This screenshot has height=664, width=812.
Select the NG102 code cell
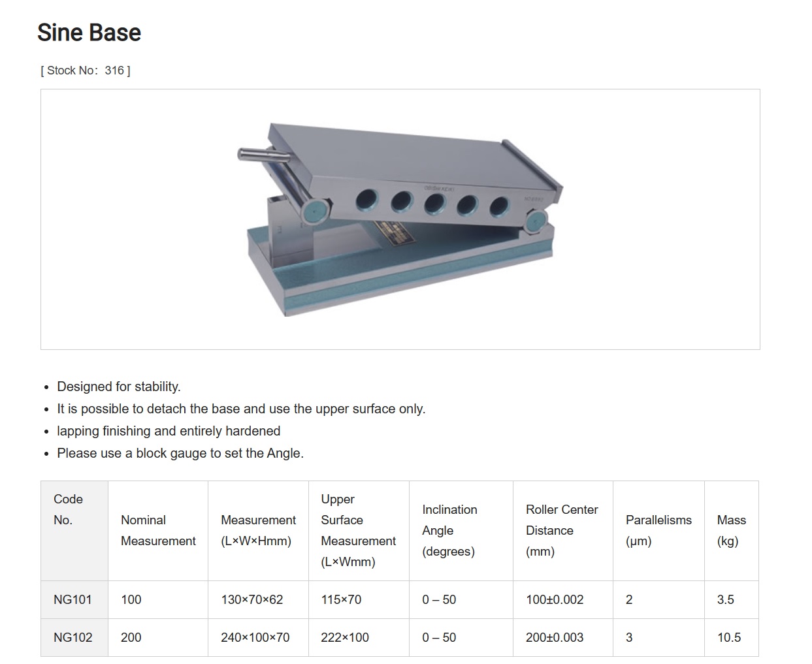(x=73, y=637)
